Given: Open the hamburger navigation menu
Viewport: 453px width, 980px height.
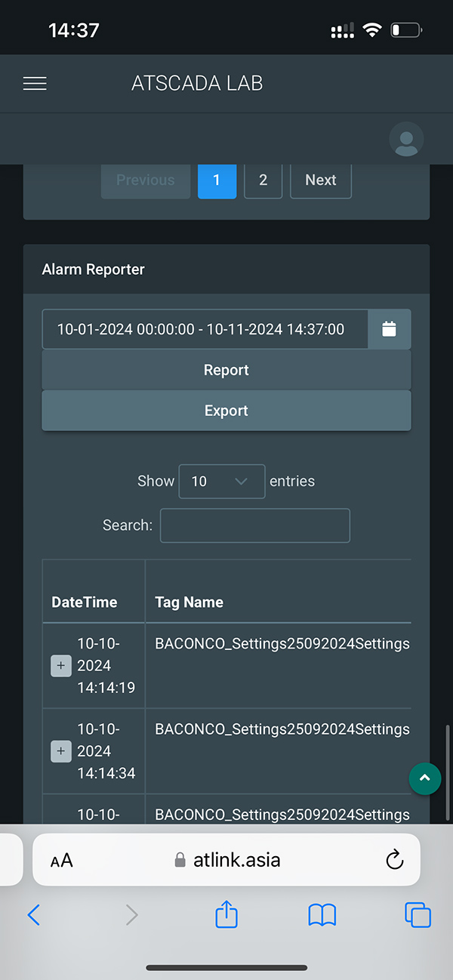Looking at the screenshot, I should pos(35,84).
